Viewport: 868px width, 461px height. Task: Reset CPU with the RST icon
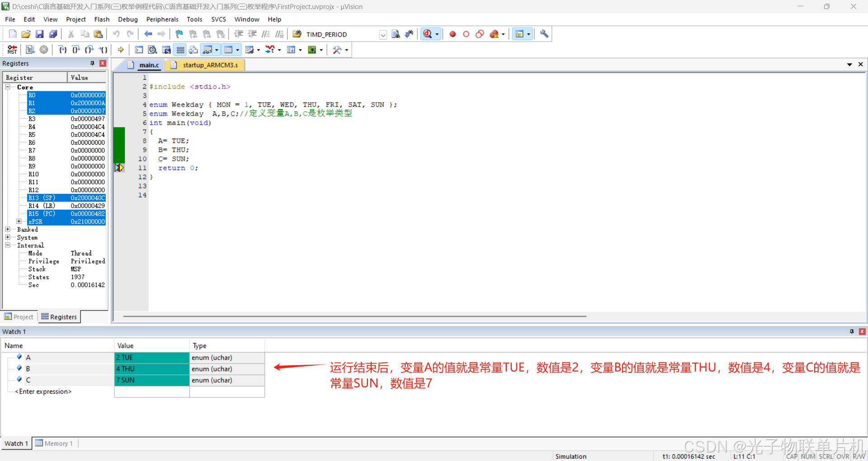click(x=12, y=50)
